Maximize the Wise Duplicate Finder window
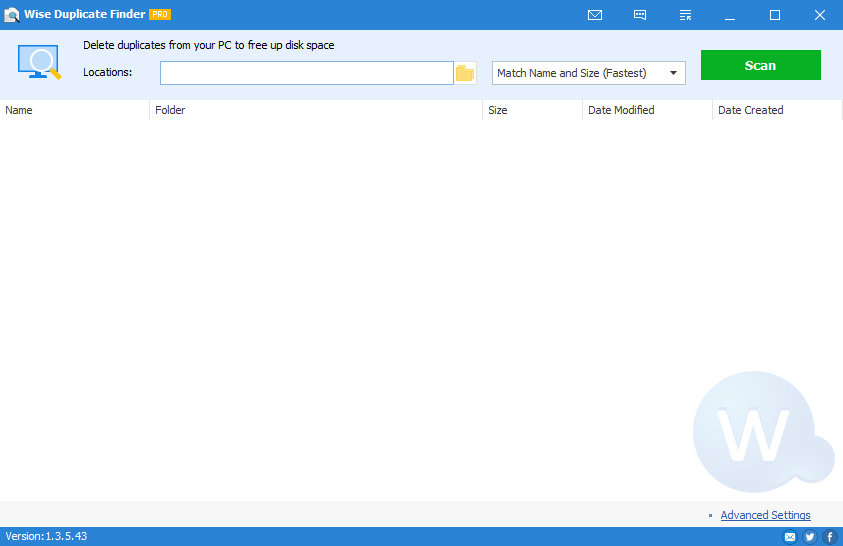Image resolution: width=843 pixels, height=546 pixels. point(775,15)
